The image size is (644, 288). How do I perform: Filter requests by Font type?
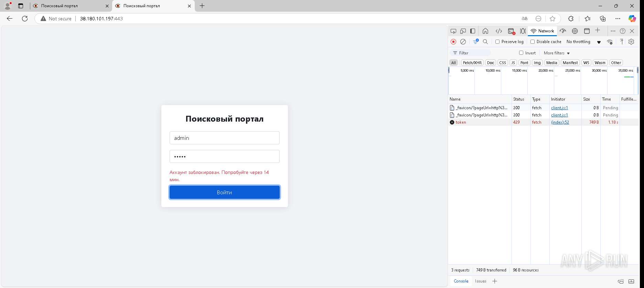524,63
